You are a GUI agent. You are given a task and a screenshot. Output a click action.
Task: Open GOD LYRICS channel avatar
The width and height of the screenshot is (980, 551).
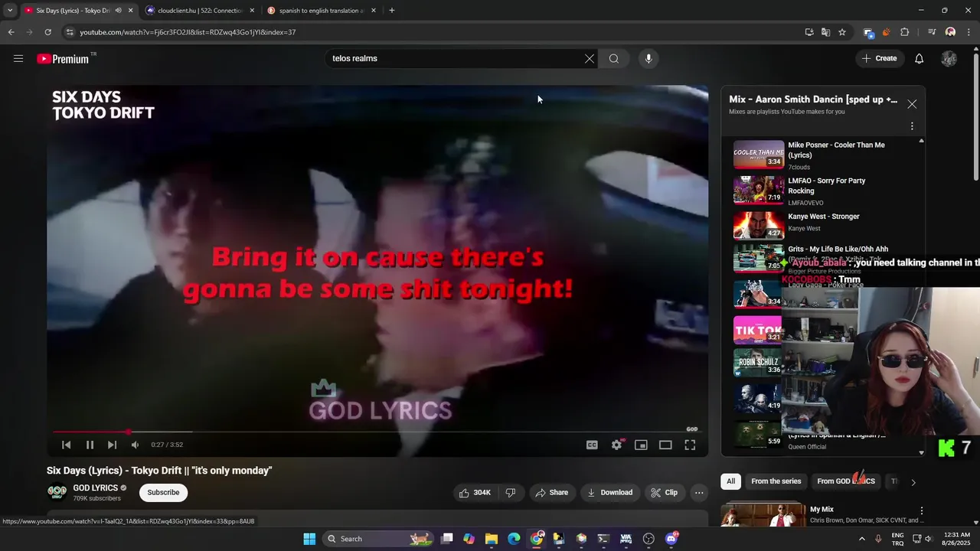click(x=57, y=492)
